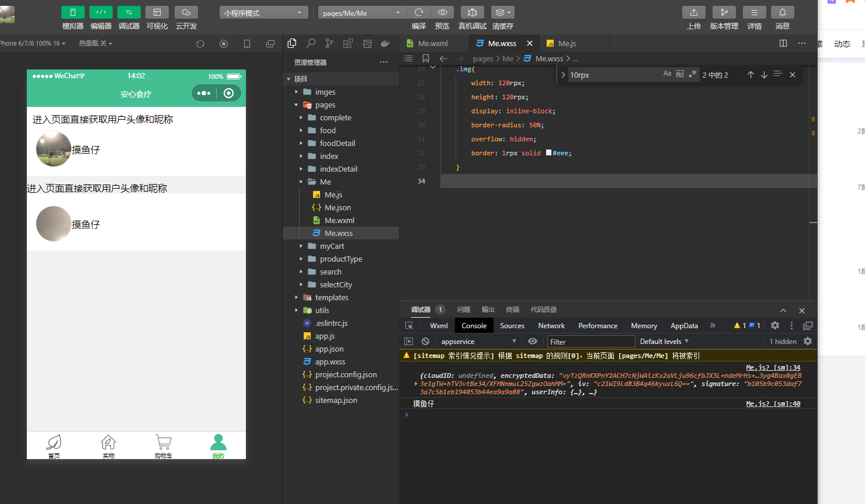Click the #eee border color swatch
The height and width of the screenshot is (504, 865).
coord(548,153)
